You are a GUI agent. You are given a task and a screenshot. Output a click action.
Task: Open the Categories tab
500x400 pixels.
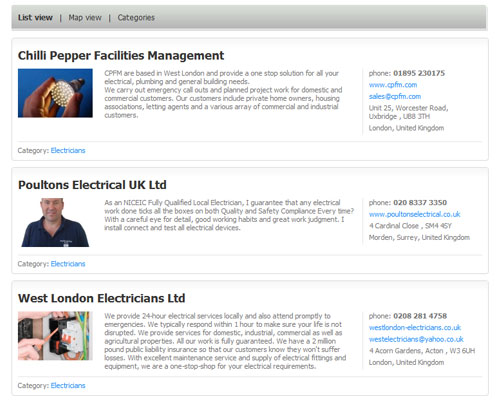pyautogui.click(x=136, y=18)
